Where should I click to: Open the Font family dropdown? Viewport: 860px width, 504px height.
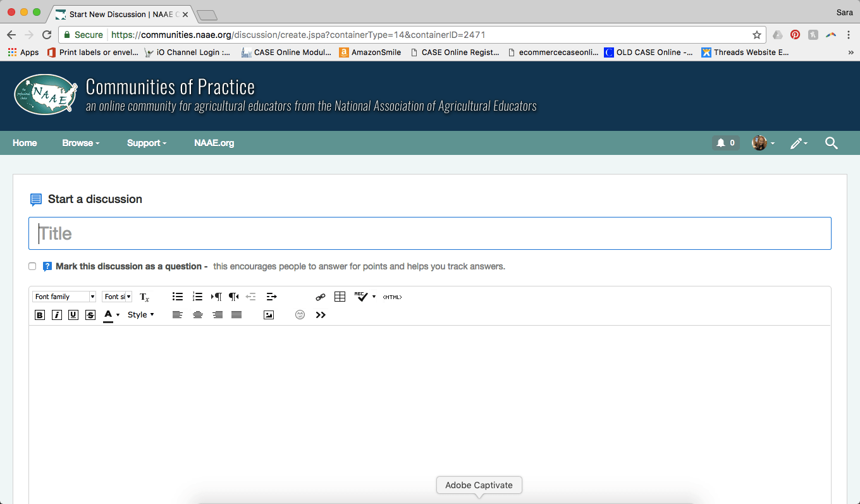pos(64,297)
